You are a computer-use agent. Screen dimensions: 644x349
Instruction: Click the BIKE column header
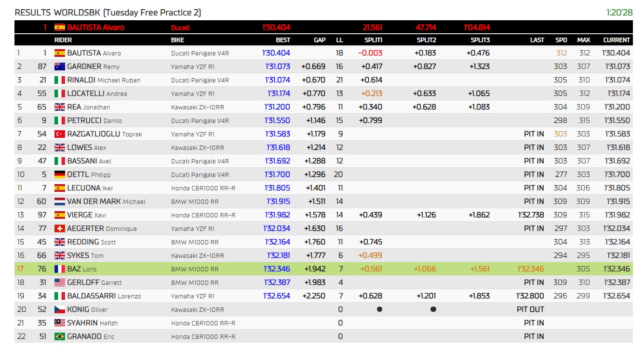(177, 40)
